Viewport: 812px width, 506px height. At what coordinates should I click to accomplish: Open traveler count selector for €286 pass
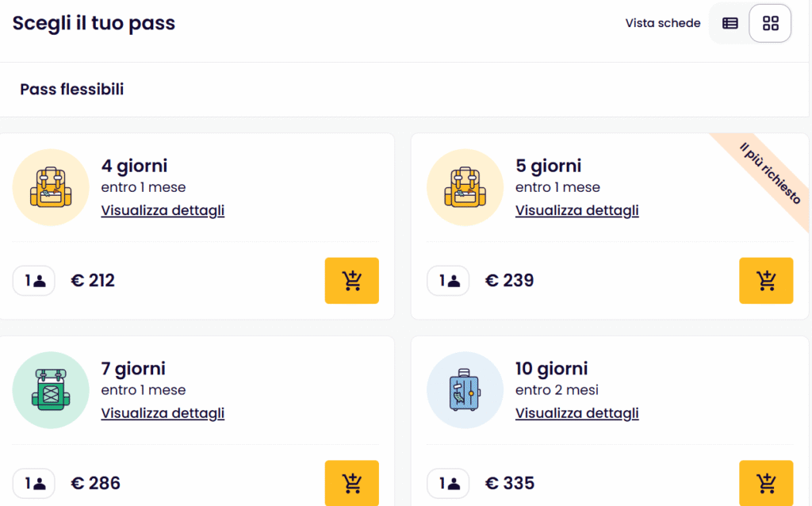tap(33, 483)
